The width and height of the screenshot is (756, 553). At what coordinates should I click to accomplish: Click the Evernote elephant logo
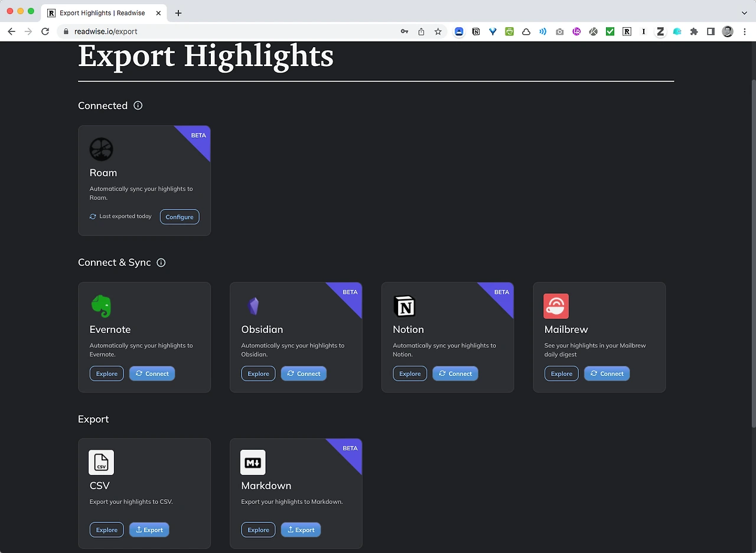click(x=101, y=306)
